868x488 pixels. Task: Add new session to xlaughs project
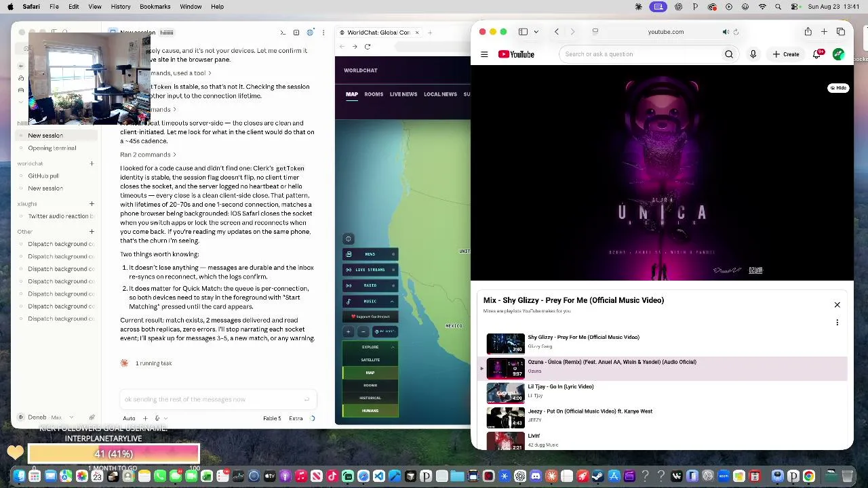point(92,203)
